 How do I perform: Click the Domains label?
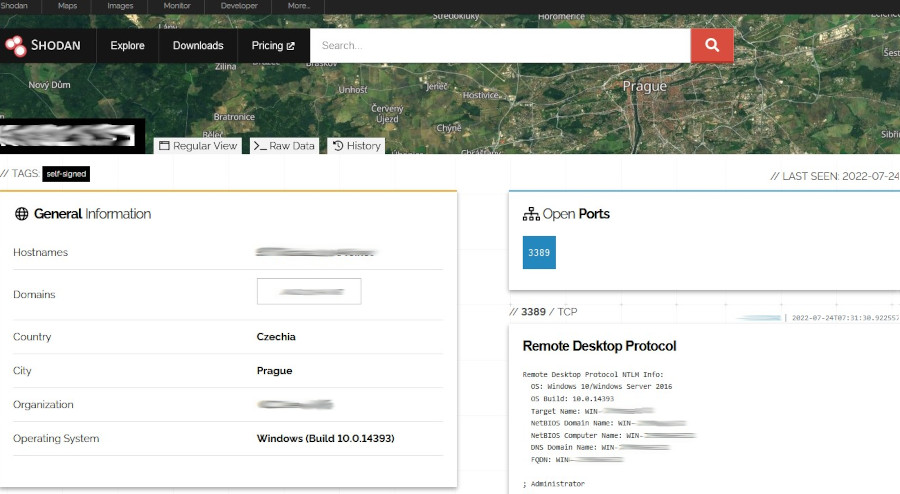click(x=34, y=294)
